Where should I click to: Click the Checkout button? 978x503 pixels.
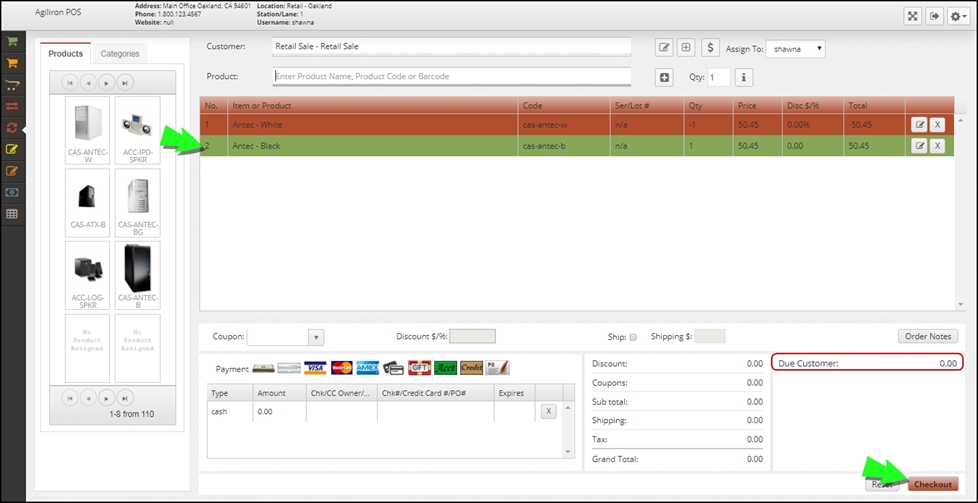933,484
